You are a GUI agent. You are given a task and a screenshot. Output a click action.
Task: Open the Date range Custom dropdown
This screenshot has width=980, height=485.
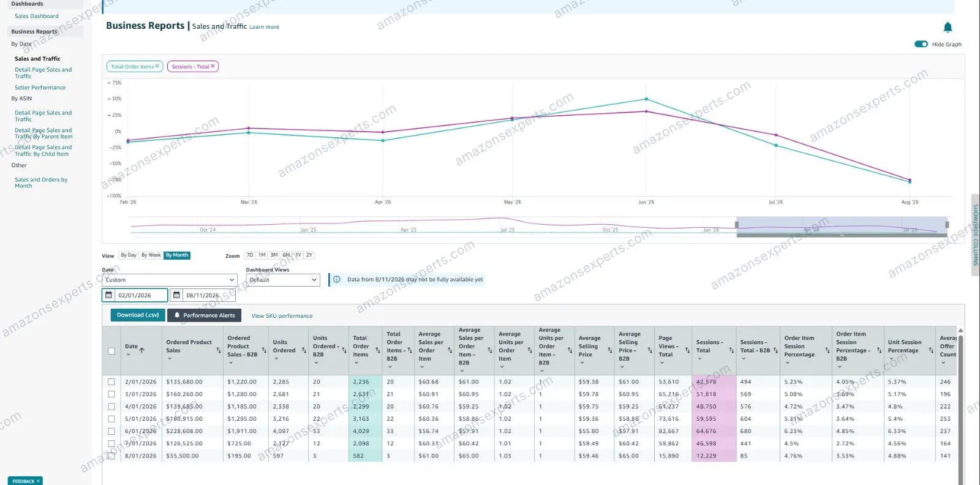coord(170,280)
